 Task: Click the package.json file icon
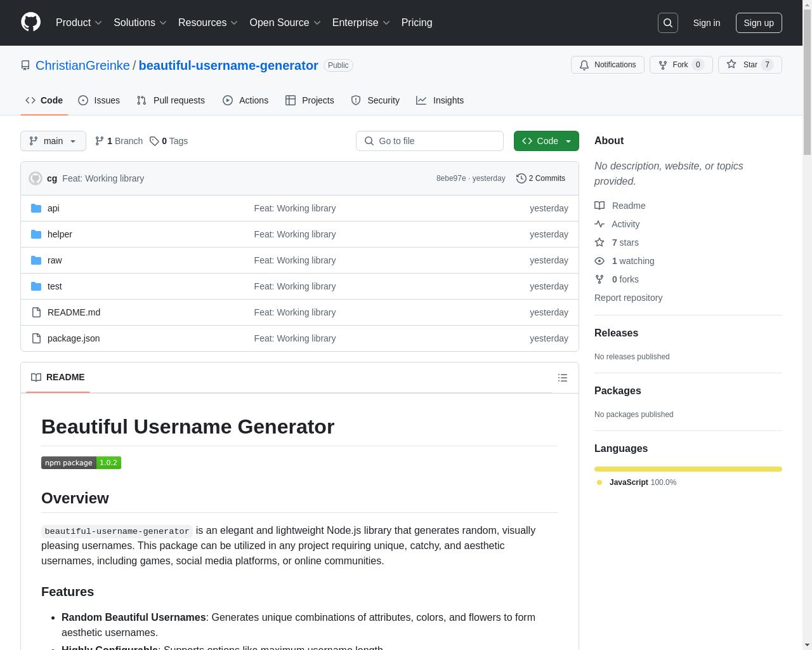pyautogui.click(x=36, y=338)
